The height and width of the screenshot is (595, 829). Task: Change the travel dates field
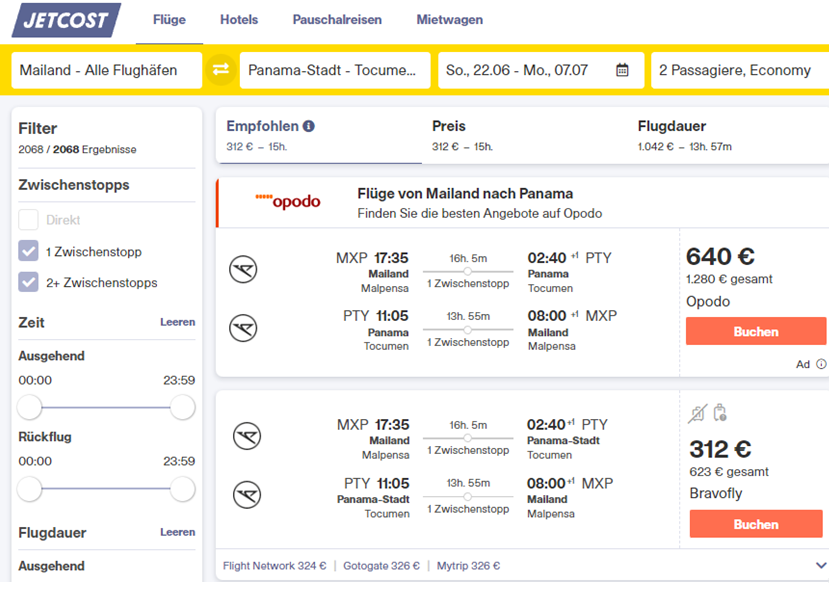point(541,70)
